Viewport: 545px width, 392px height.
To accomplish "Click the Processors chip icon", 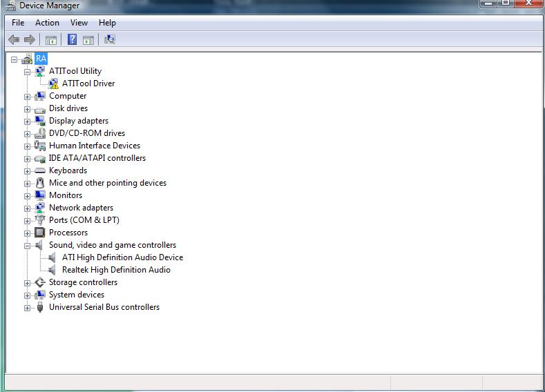I will pos(40,233).
